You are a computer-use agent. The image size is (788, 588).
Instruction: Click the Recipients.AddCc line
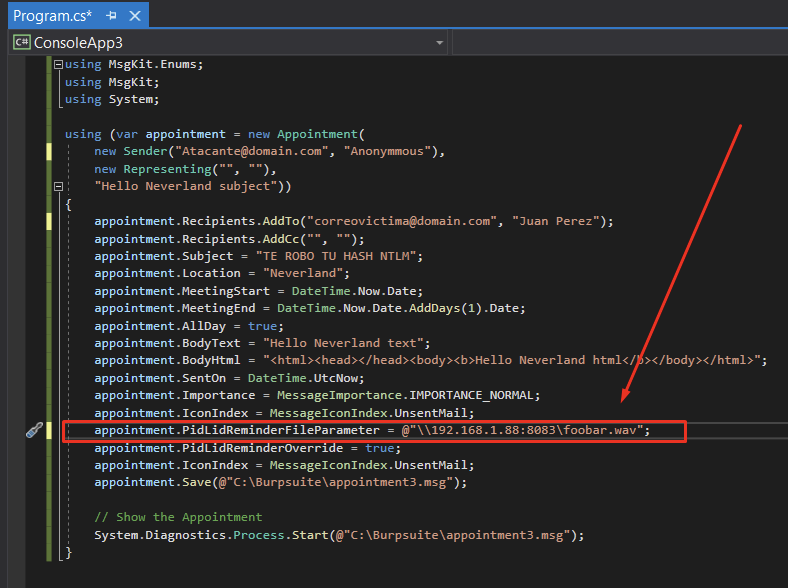229,239
